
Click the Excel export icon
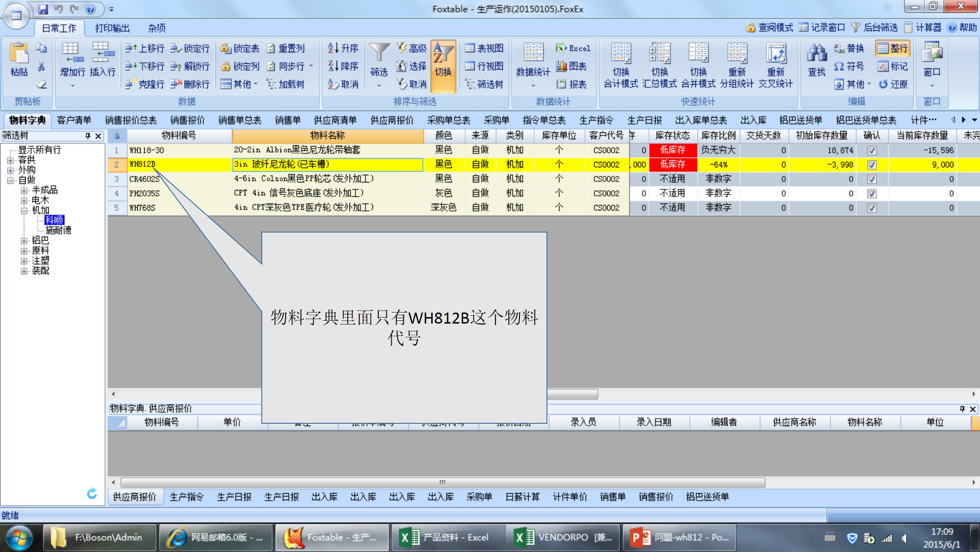point(573,48)
